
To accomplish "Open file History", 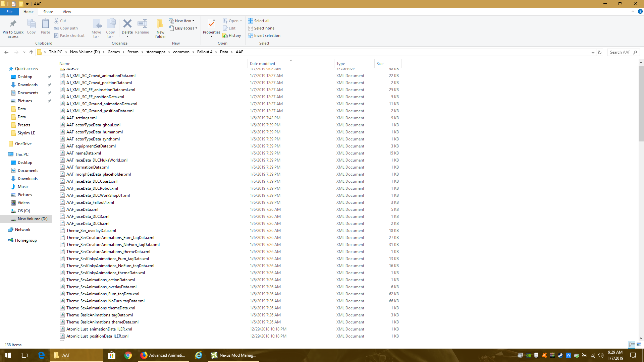I will coord(232,36).
